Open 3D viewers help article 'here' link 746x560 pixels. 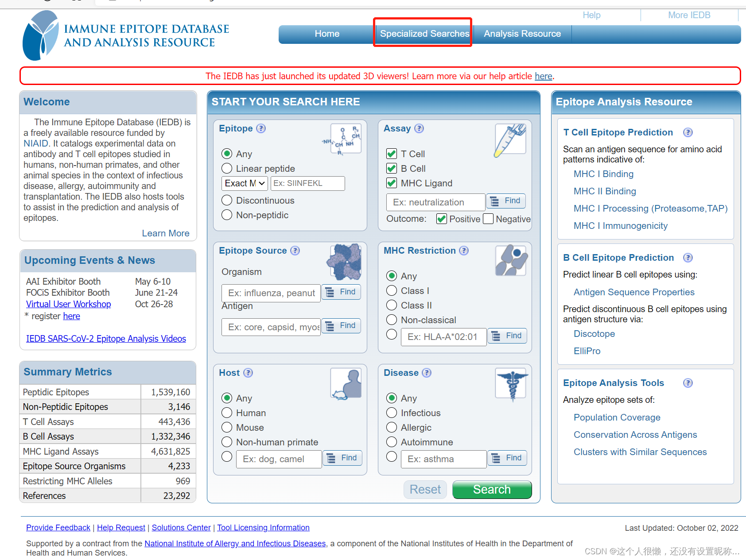[543, 76]
